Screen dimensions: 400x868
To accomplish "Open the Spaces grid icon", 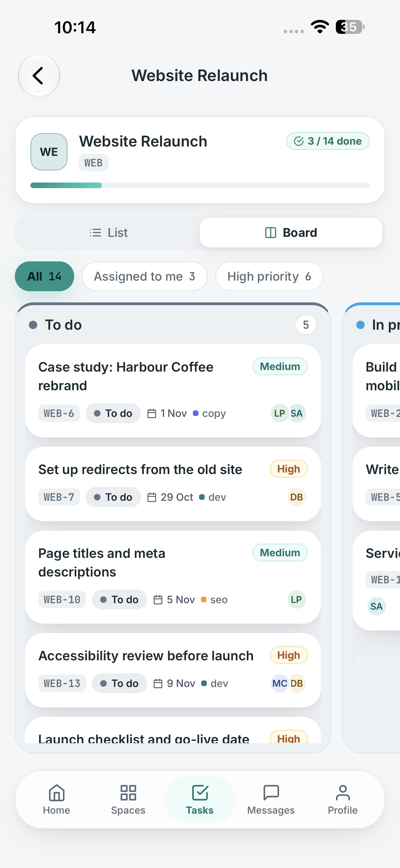I will coord(128,792).
